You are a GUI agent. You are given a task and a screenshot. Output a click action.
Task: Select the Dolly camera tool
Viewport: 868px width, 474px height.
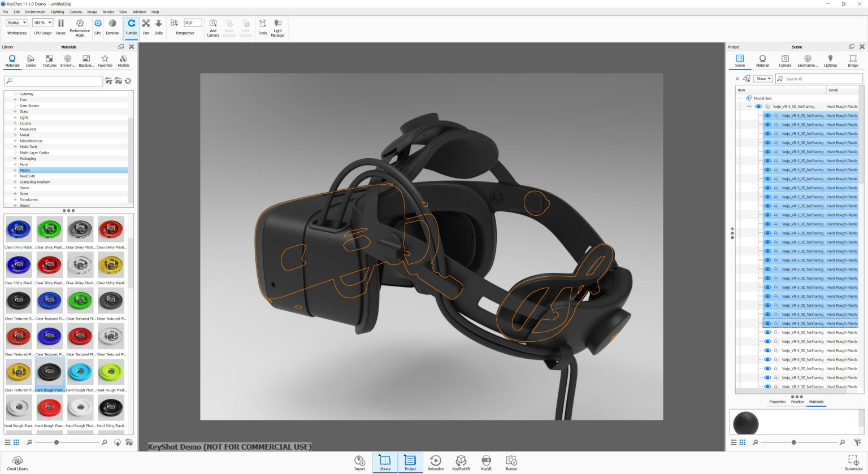coord(158,25)
